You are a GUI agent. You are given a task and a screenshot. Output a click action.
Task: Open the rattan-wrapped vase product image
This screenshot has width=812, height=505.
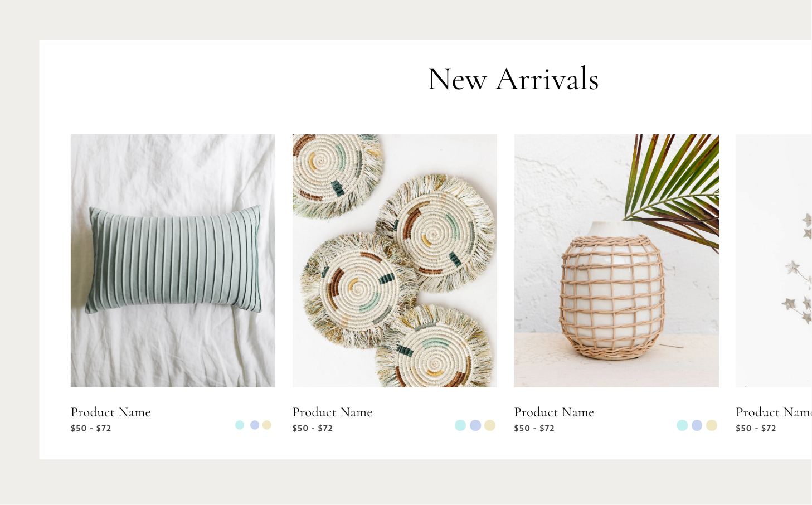pyautogui.click(x=616, y=260)
